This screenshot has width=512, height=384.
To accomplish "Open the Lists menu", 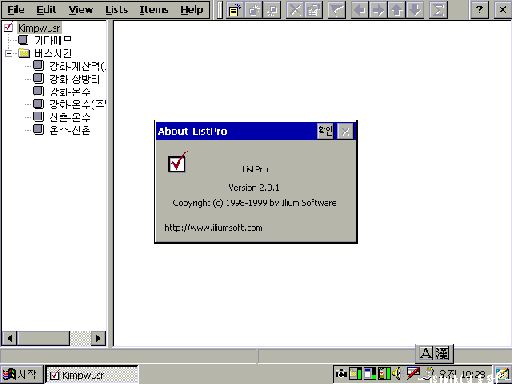I will [116, 10].
